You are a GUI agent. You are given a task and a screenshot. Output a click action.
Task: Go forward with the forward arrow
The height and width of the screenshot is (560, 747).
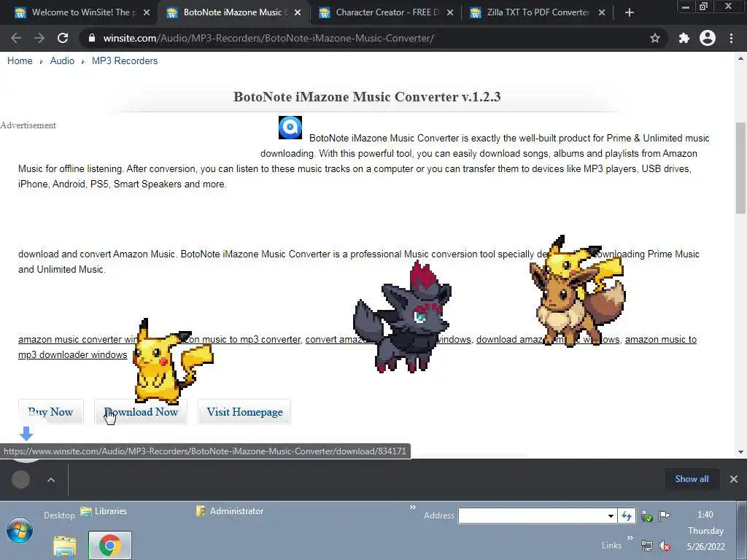(39, 38)
